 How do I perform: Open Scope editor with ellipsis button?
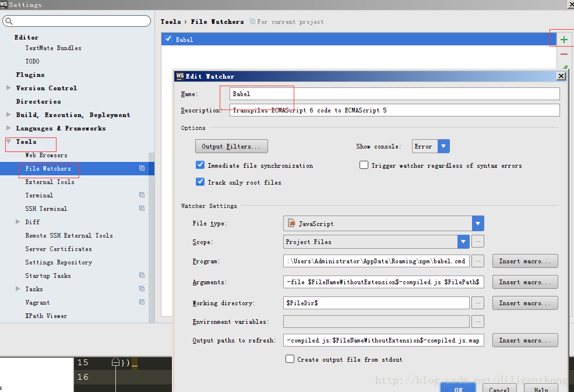click(x=478, y=242)
